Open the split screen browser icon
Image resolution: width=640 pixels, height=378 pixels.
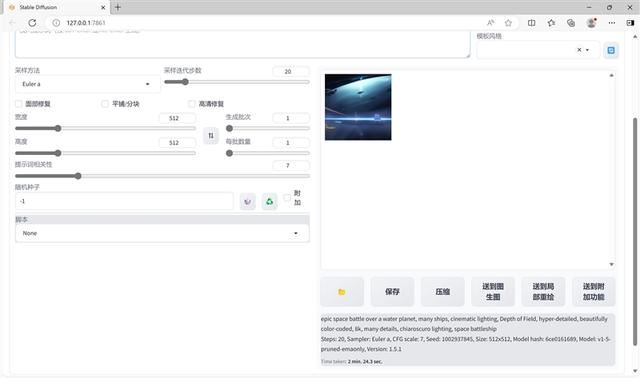click(x=531, y=23)
